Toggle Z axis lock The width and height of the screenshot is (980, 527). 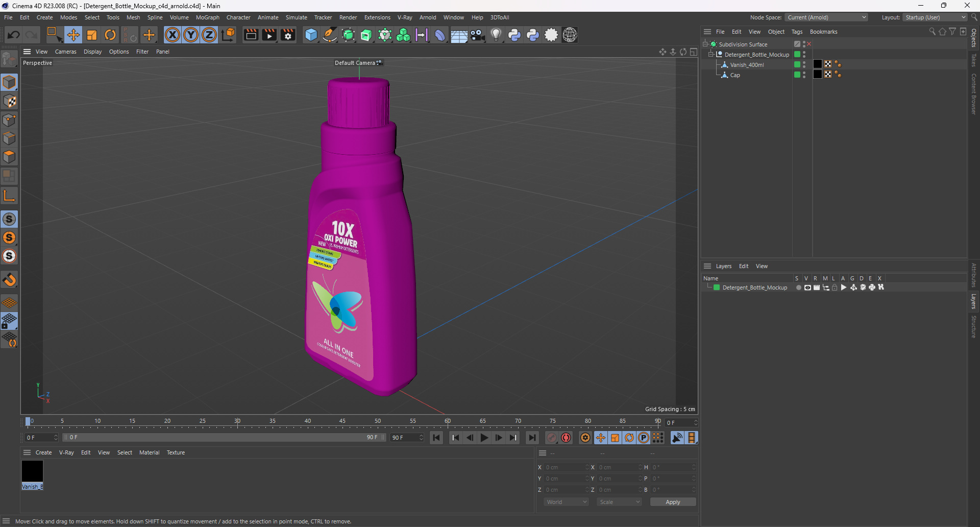pyautogui.click(x=209, y=35)
